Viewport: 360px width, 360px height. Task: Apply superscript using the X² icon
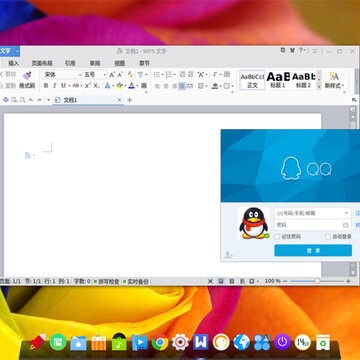coord(87,86)
